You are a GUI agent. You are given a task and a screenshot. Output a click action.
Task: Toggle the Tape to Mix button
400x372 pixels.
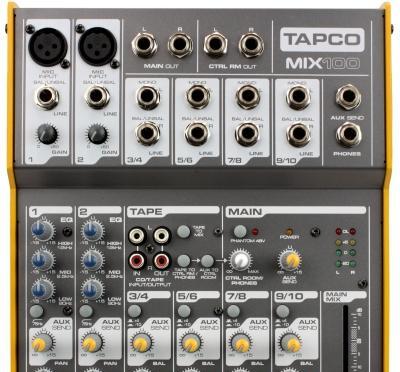click(x=183, y=231)
